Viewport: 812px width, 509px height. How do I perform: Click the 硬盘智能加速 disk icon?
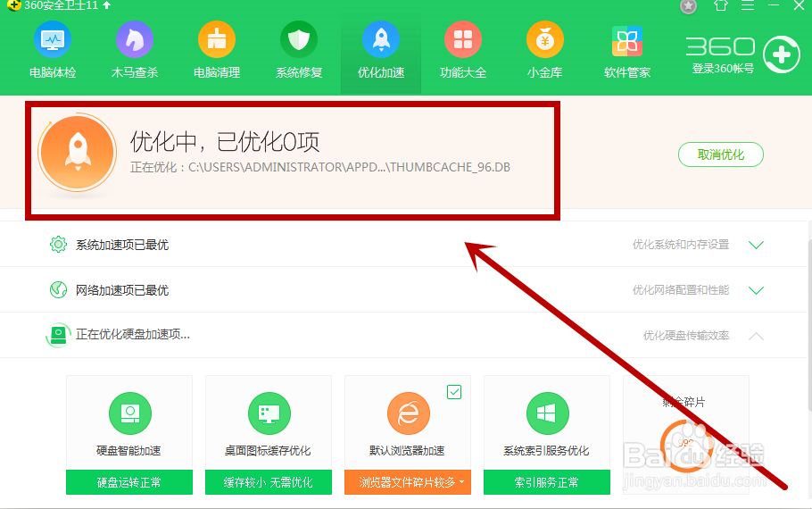pos(130,413)
